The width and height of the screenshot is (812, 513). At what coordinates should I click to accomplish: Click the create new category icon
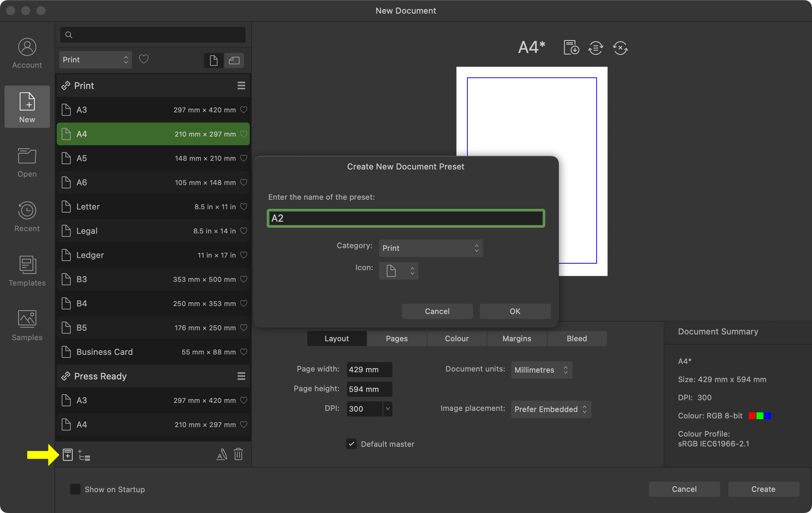click(84, 455)
